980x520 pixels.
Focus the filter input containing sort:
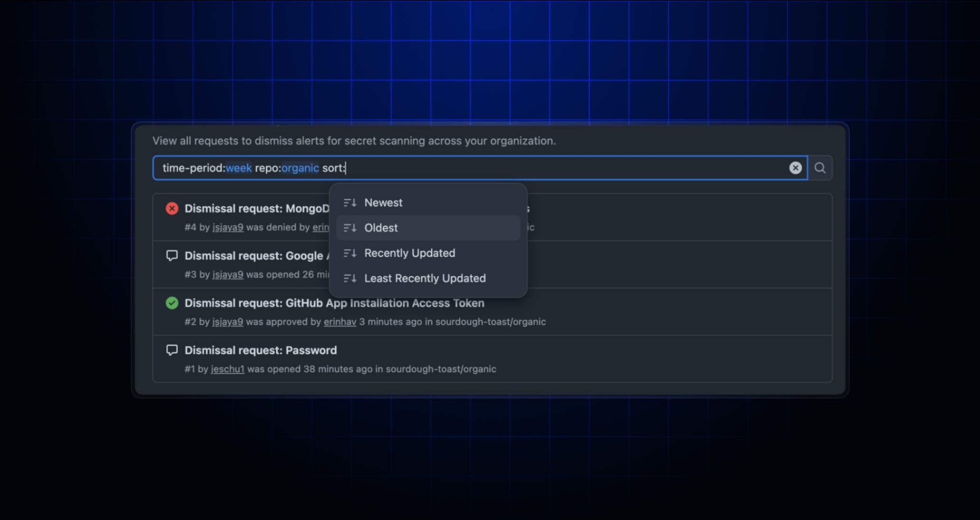pyautogui.click(x=480, y=168)
